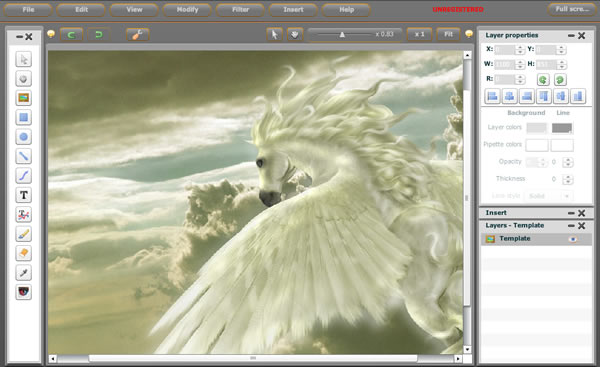This screenshot has width=600, height=367.
Task: Open the Modify menu
Action: [187, 10]
